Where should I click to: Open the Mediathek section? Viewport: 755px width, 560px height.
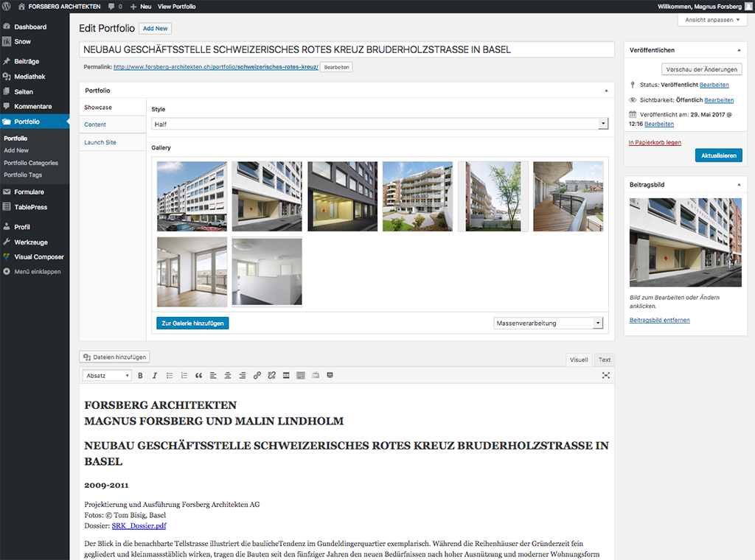pos(29,77)
